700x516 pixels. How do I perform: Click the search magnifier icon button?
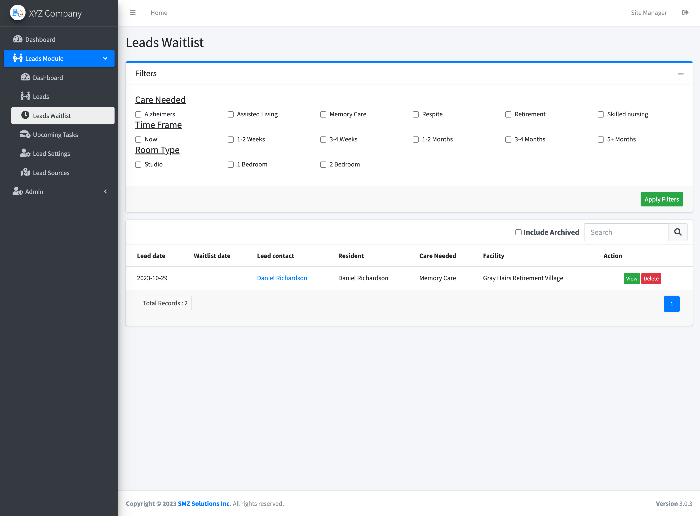click(x=678, y=232)
